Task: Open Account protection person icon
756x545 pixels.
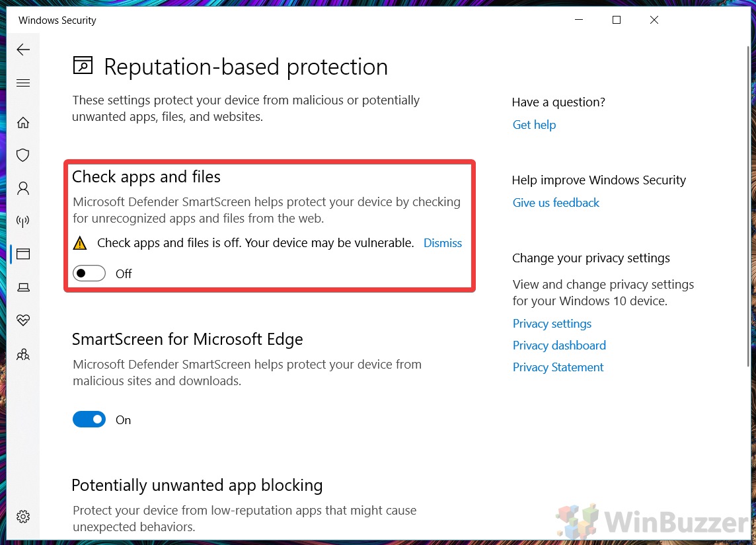Action: [23, 188]
